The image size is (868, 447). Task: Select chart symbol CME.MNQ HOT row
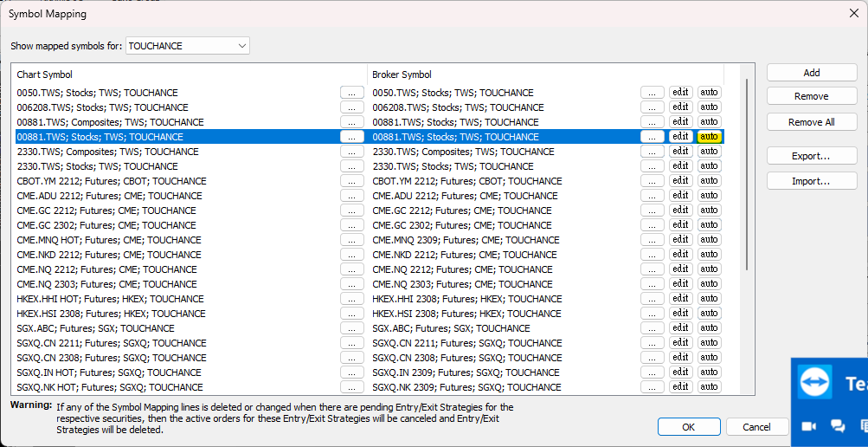click(109, 240)
